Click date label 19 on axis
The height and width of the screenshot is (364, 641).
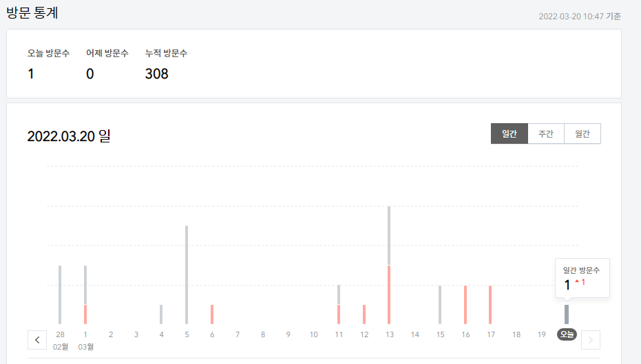[x=542, y=334]
